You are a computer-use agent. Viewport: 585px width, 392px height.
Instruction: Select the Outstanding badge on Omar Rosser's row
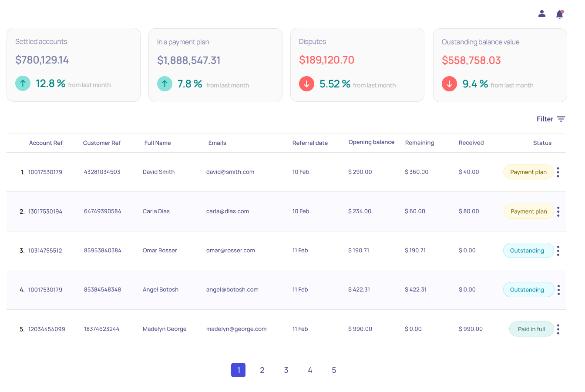click(x=528, y=251)
